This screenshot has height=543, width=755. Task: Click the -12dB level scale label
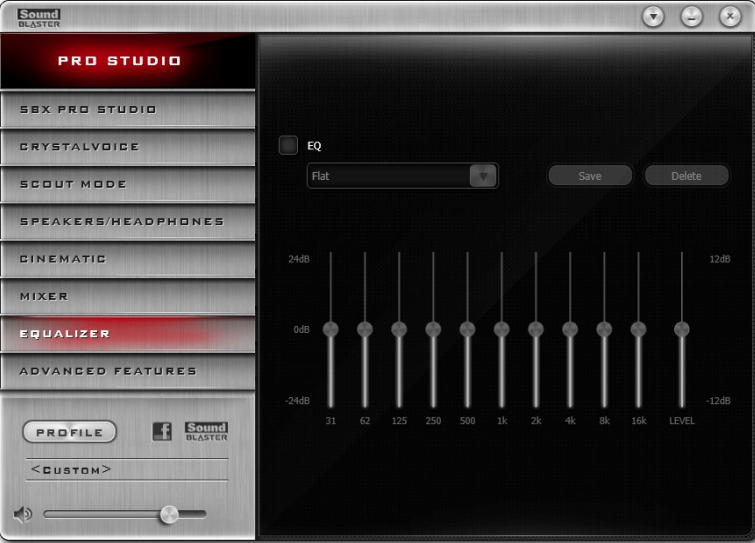718,401
